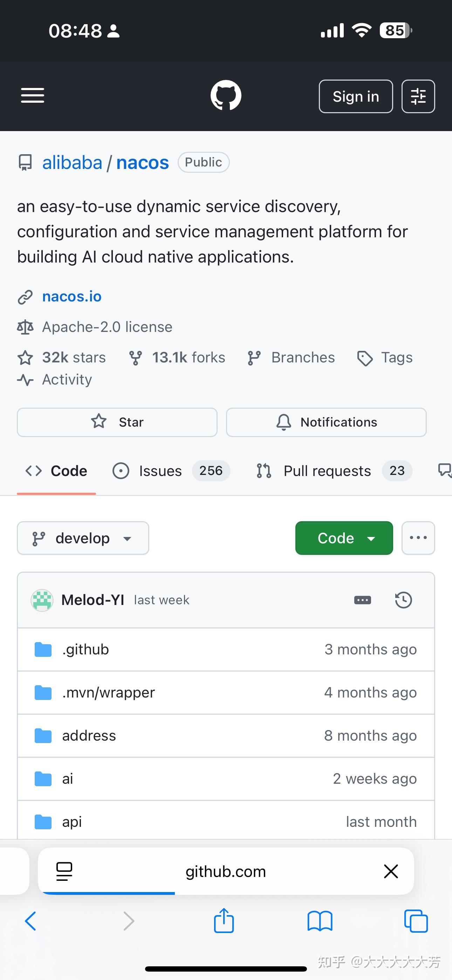
Task: Open the Melod-YI author link
Action: (93, 600)
